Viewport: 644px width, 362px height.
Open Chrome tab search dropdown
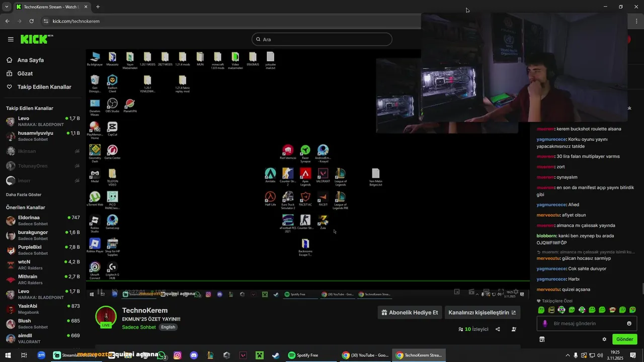tap(7, 7)
